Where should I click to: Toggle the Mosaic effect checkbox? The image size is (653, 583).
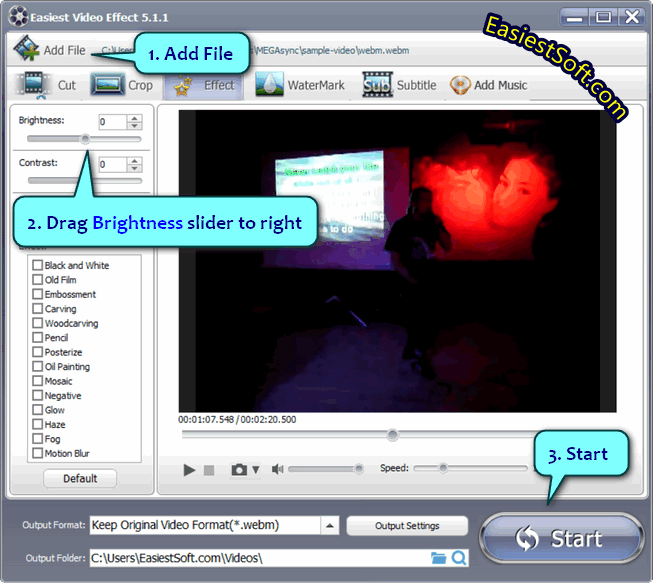point(37,381)
